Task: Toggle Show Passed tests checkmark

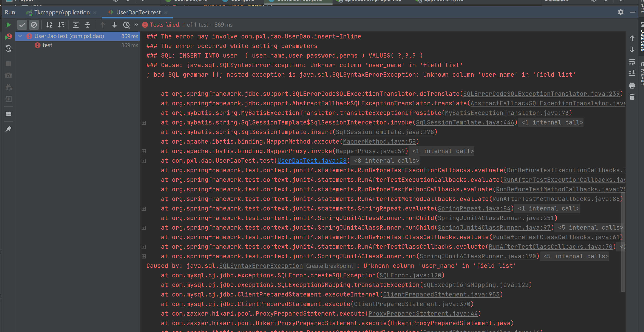Action: click(22, 25)
